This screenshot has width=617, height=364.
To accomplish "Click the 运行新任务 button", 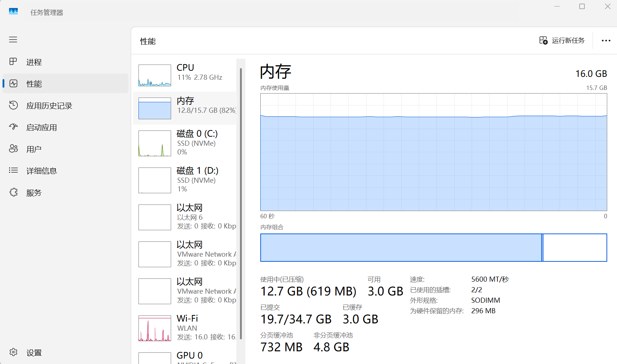I will [x=562, y=40].
